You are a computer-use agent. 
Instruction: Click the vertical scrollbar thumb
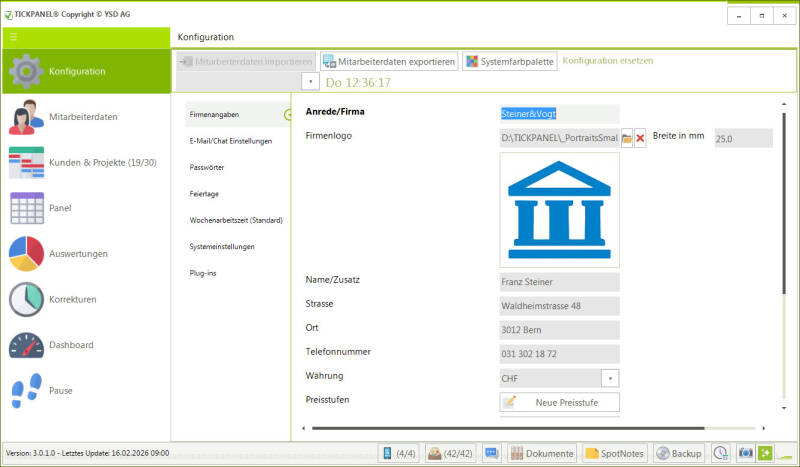(784, 204)
